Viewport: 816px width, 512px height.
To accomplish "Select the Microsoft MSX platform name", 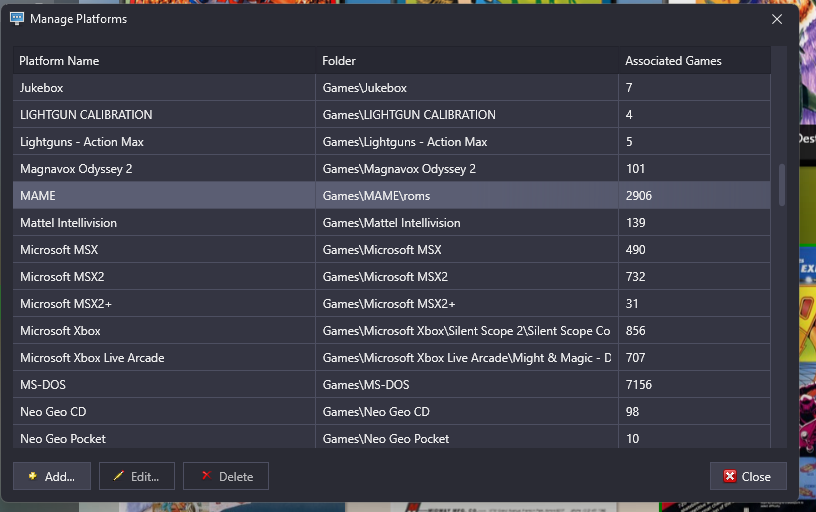I will point(59,250).
